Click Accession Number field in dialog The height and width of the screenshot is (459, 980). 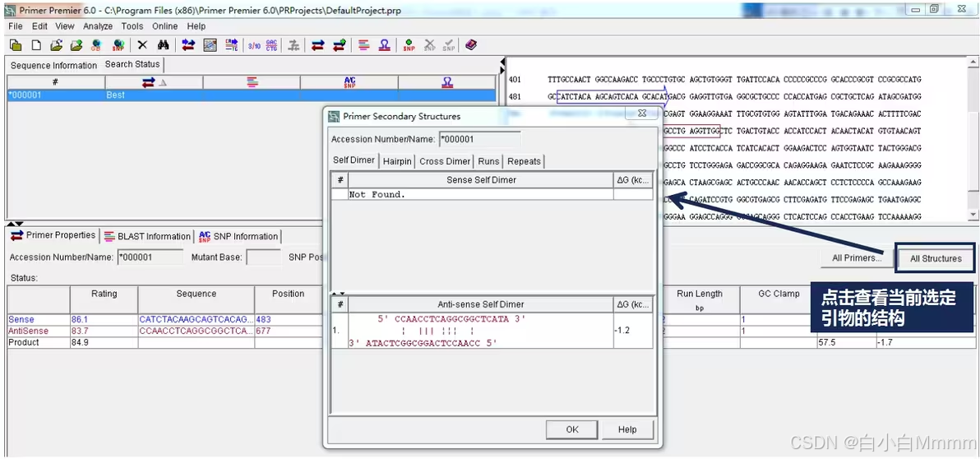pos(480,140)
